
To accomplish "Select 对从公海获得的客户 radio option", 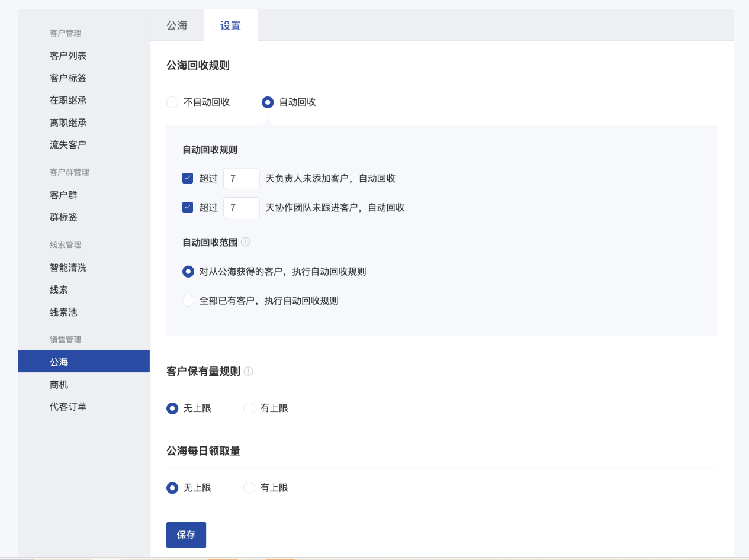I will tap(188, 272).
